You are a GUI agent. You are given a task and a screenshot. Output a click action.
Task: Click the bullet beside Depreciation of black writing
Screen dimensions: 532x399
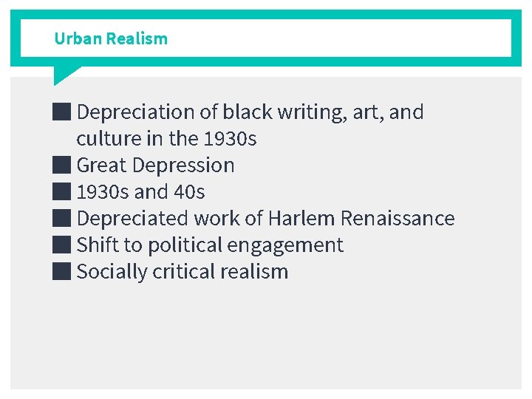pyautogui.click(x=62, y=112)
